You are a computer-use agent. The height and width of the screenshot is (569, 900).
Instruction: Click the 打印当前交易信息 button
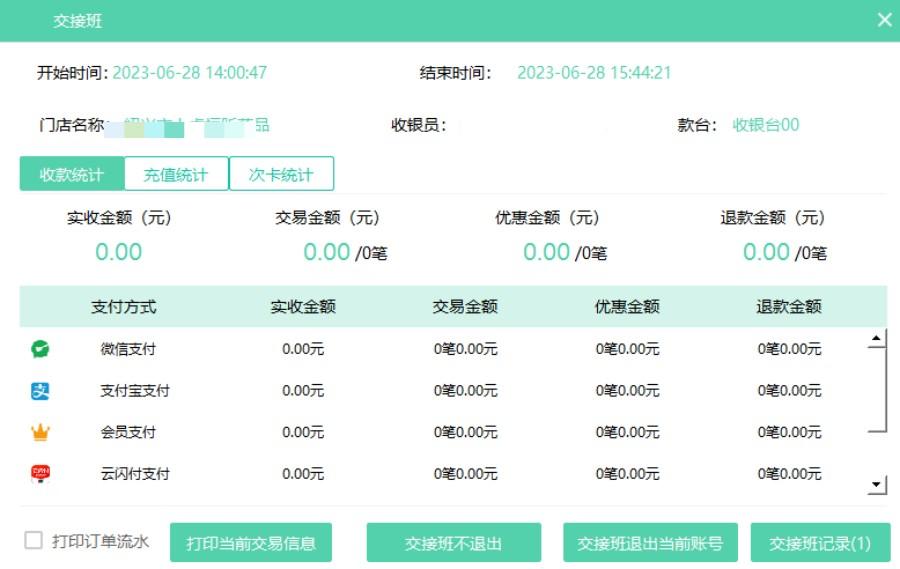pos(251,543)
